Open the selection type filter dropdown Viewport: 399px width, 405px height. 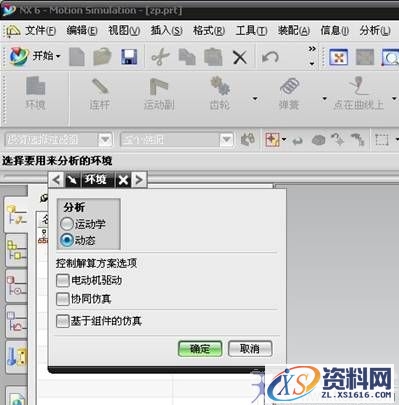[x=105, y=139]
